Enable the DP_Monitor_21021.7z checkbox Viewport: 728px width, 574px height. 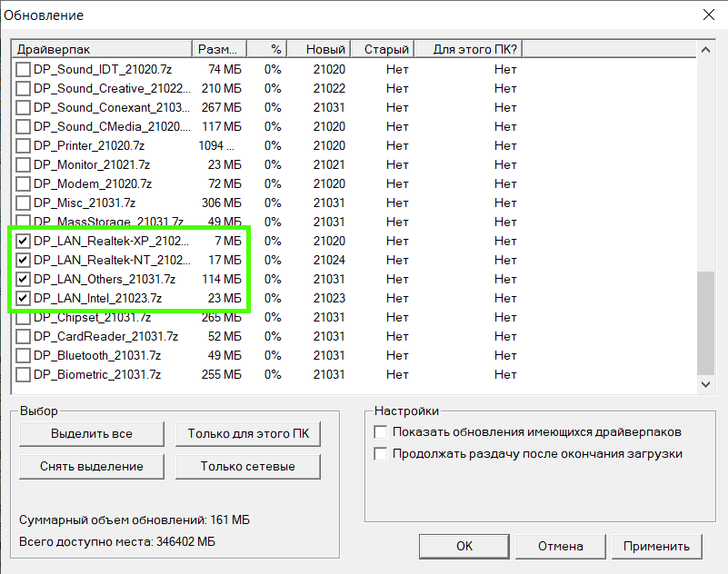coord(23,164)
